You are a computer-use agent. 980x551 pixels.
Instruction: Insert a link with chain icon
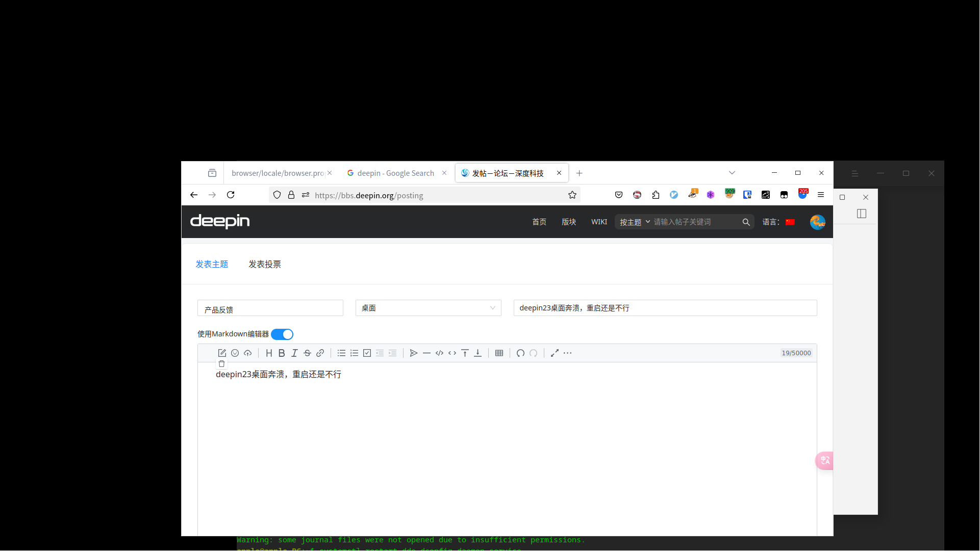coord(320,353)
